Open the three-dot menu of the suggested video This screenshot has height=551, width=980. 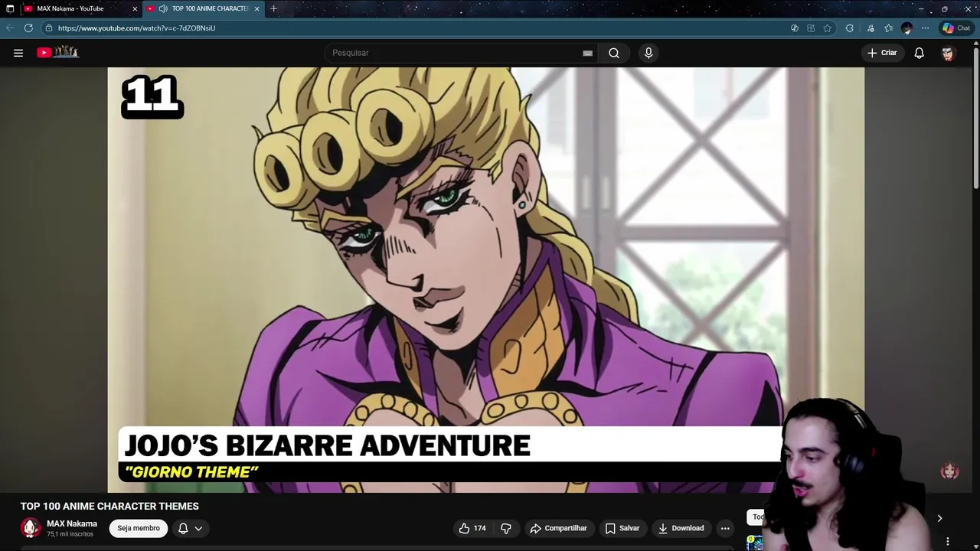948,541
